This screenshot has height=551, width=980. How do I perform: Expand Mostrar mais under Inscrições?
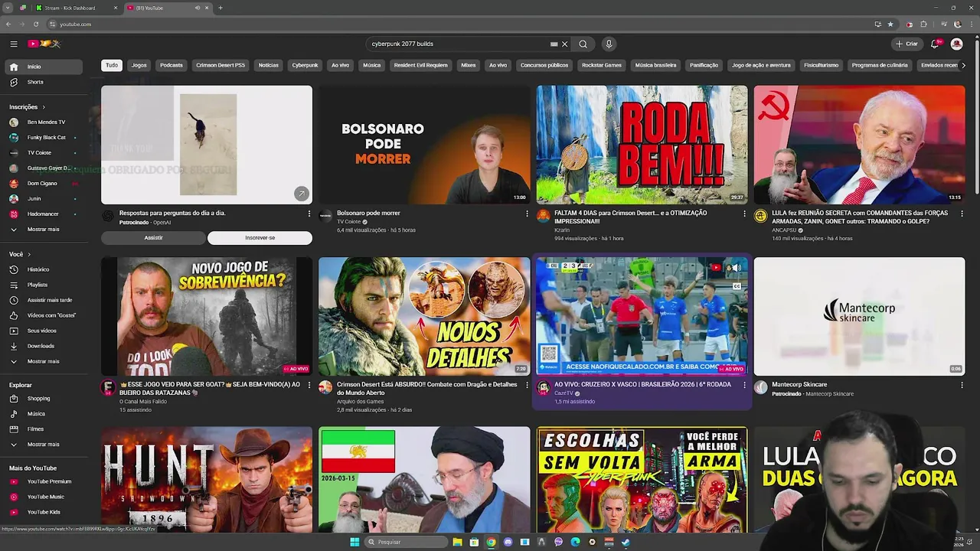pyautogui.click(x=45, y=229)
